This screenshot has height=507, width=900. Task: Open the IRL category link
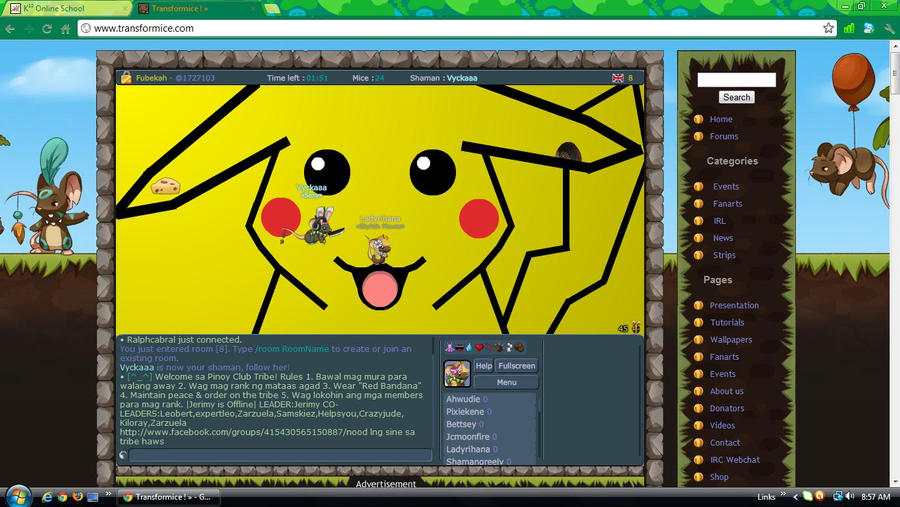click(719, 221)
